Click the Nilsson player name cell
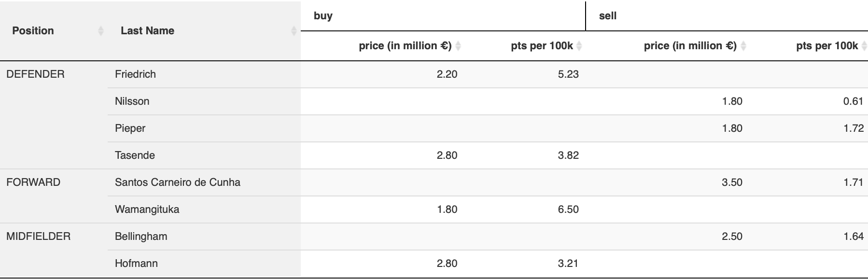This screenshot has height=279, width=868. click(132, 101)
